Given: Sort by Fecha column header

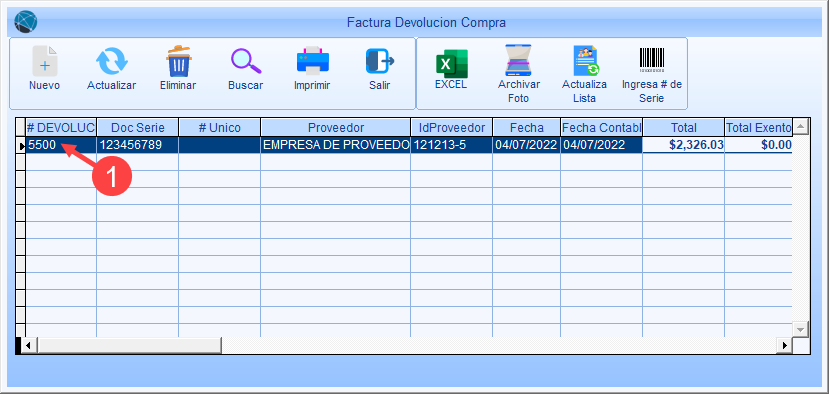Looking at the screenshot, I should tap(527, 127).
